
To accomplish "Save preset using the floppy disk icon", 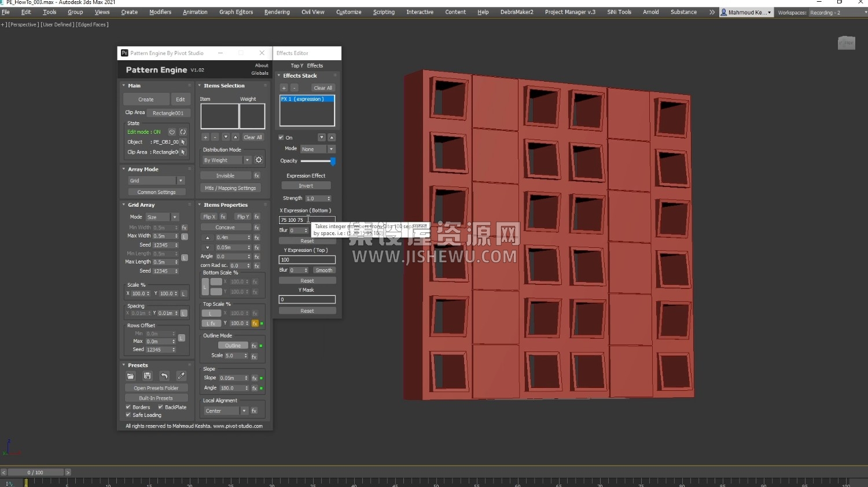I will click(147, 376).
